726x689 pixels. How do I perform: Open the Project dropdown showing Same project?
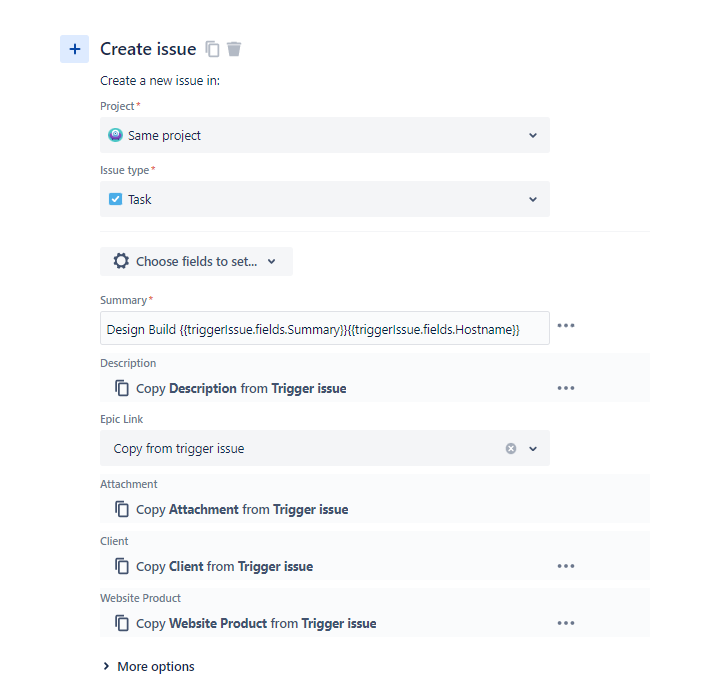[x=325, y=135]
